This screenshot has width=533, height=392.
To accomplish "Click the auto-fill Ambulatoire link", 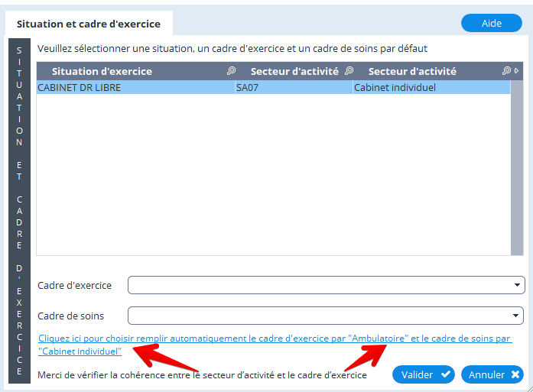I will (275, 339).
